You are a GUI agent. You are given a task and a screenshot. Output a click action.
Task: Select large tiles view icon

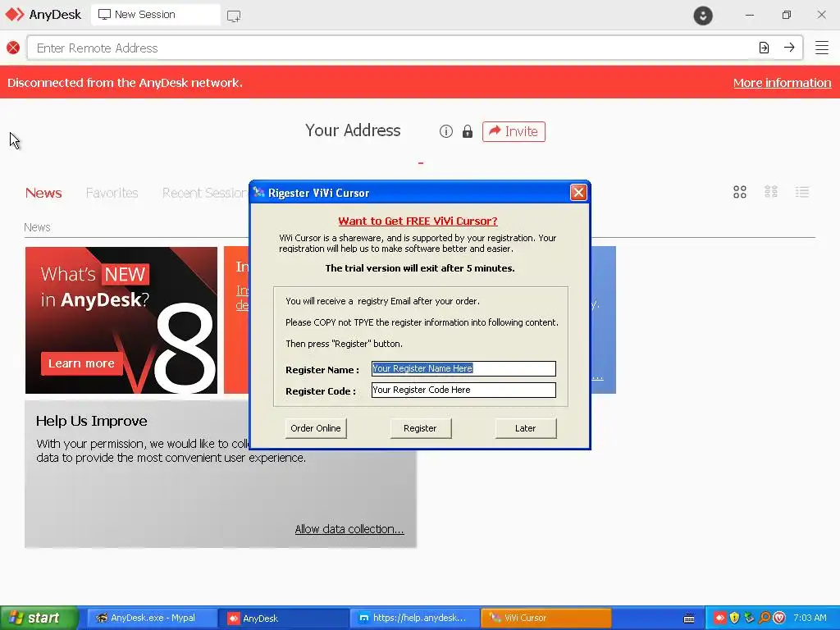[740, 192]
